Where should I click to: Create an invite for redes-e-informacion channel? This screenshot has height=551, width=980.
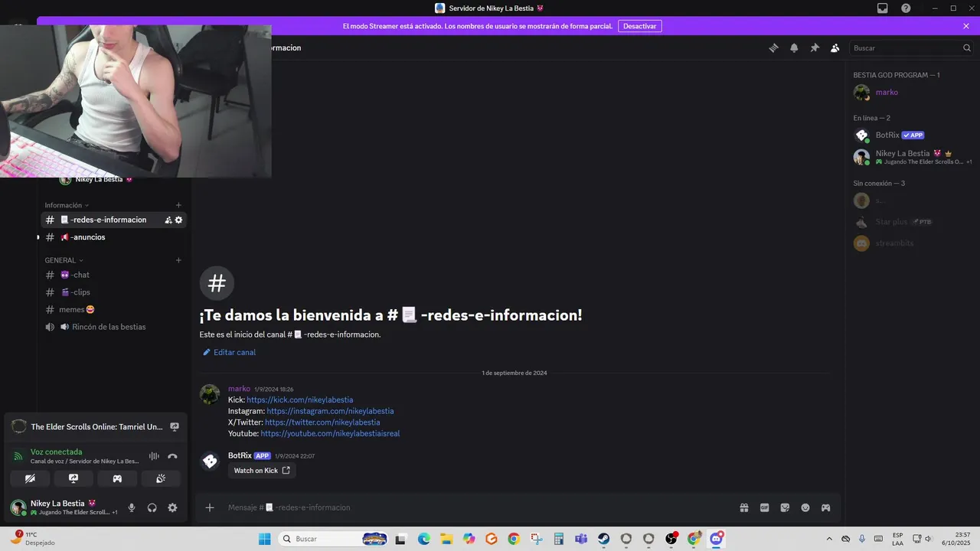click(x=168, y=220)
